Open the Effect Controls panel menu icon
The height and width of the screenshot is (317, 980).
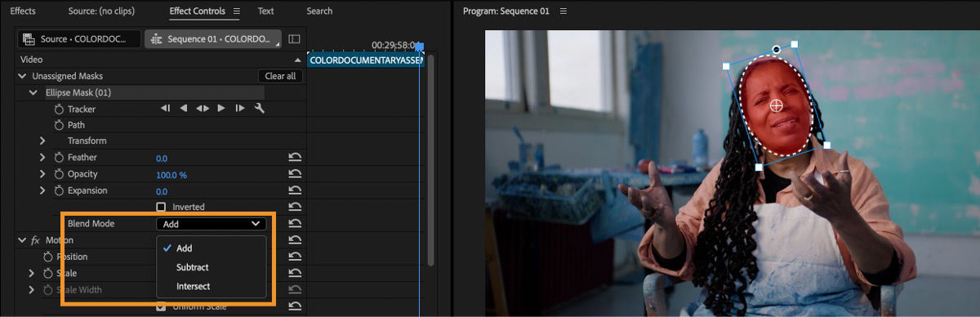[237, 11]
